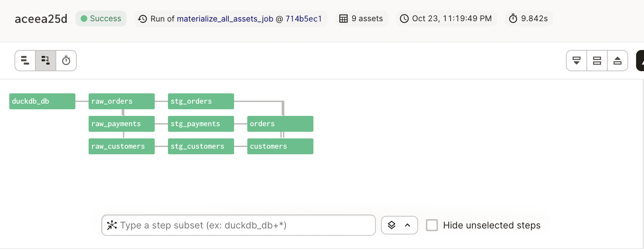644x249 pixels.
Task: Click the layers icon beside step input
Action: point(392,225)
